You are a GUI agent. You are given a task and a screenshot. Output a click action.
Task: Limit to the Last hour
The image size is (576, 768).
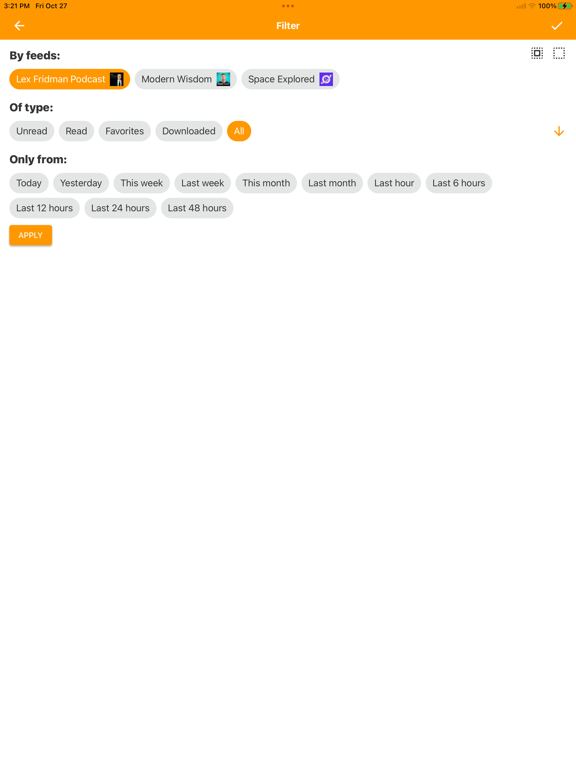pos(394,183)
